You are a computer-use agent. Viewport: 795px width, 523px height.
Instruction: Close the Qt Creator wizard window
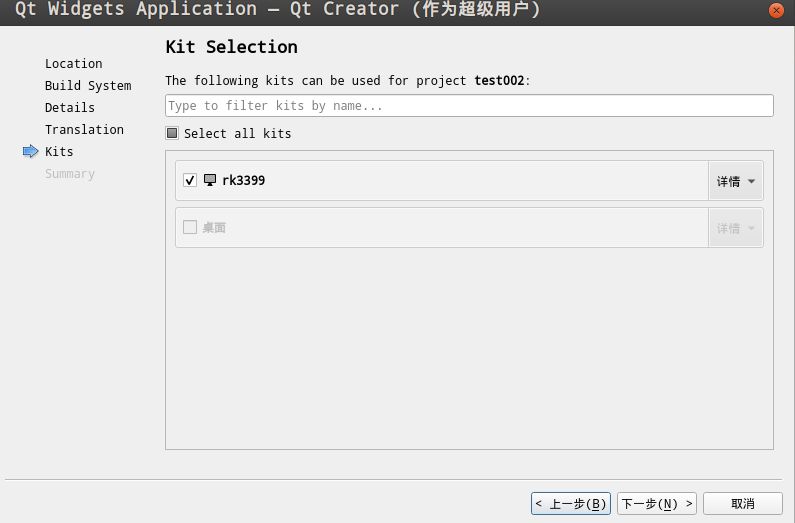click(775, 10)
